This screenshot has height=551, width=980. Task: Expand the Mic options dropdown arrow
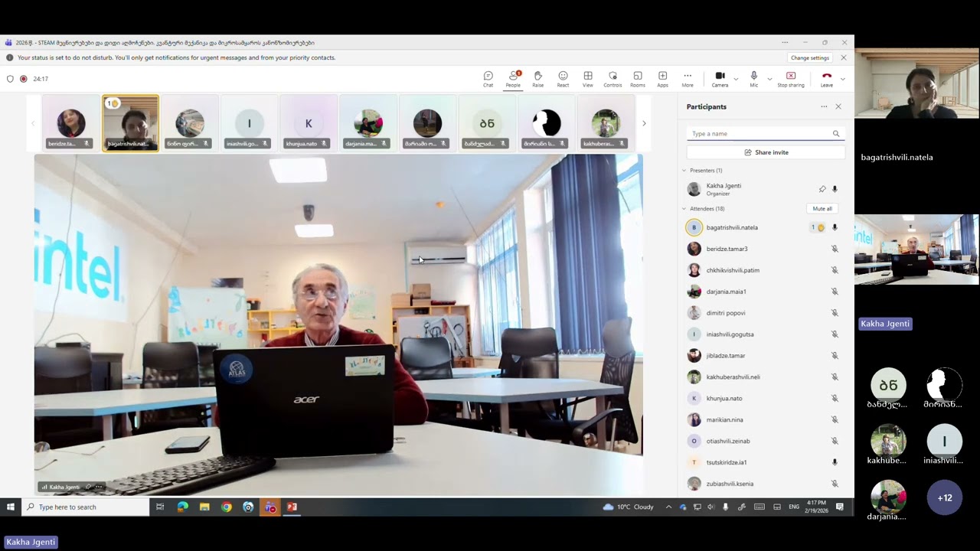click(769, 79)
